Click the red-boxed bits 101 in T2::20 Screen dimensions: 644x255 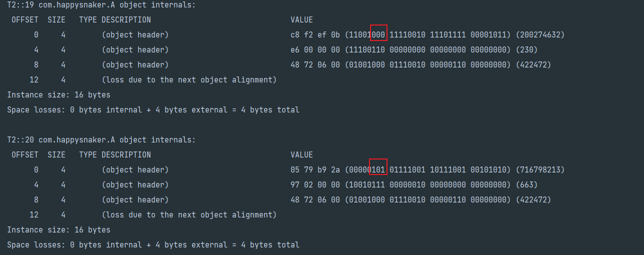tap(378, 170)
